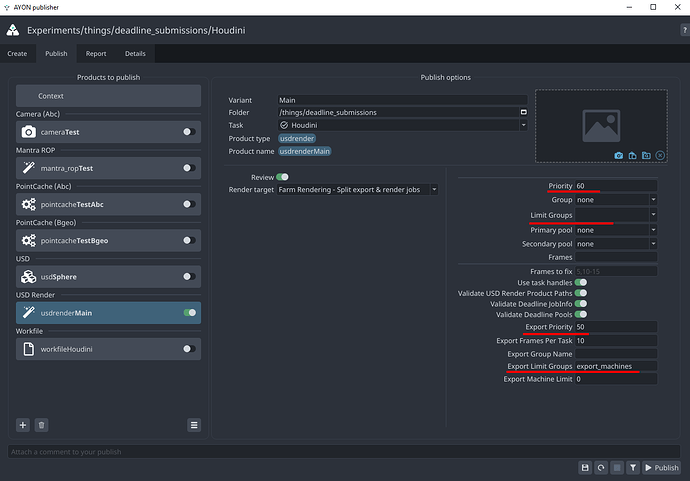Toggle Validate USD Render Product Paths

point(581,293)
